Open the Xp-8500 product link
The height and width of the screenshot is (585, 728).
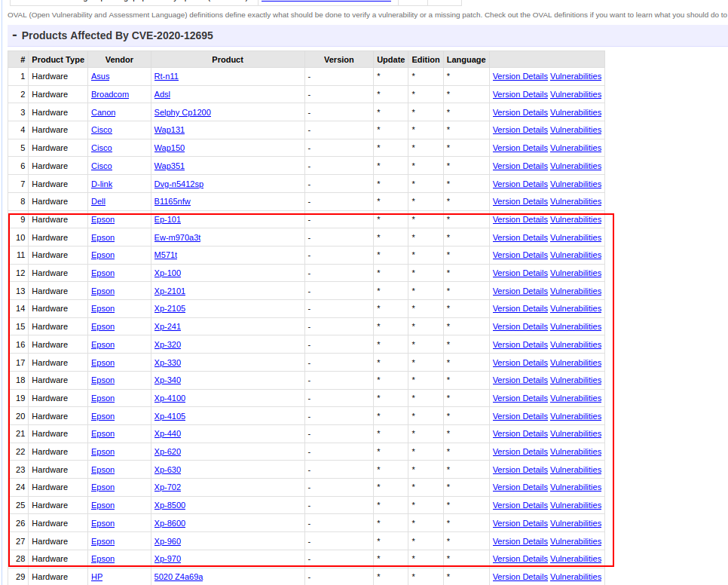click(170, 506)
